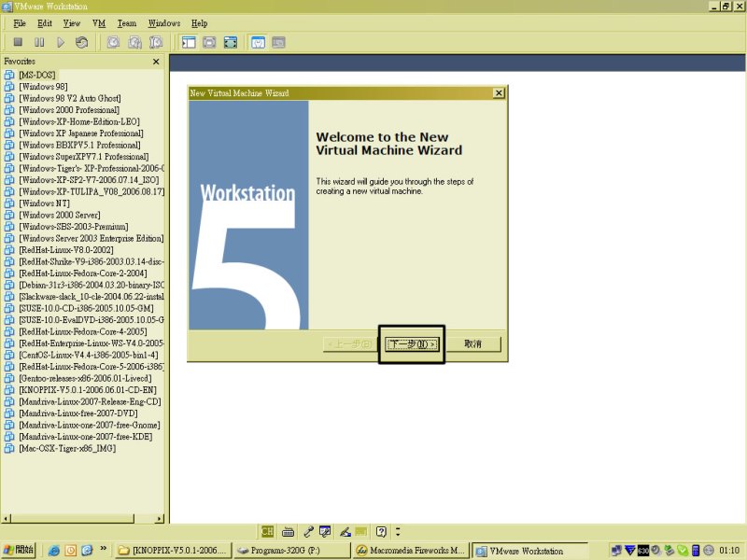Select [RedHat-Linux-Fedora-Core-4-2005] favorite

[83, 331]
